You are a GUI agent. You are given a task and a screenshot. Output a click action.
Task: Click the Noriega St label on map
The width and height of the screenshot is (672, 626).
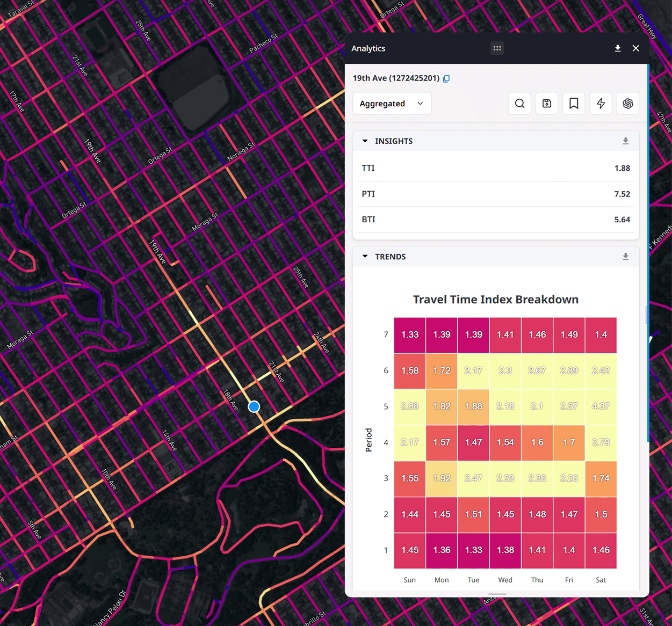tap(241, 151)
